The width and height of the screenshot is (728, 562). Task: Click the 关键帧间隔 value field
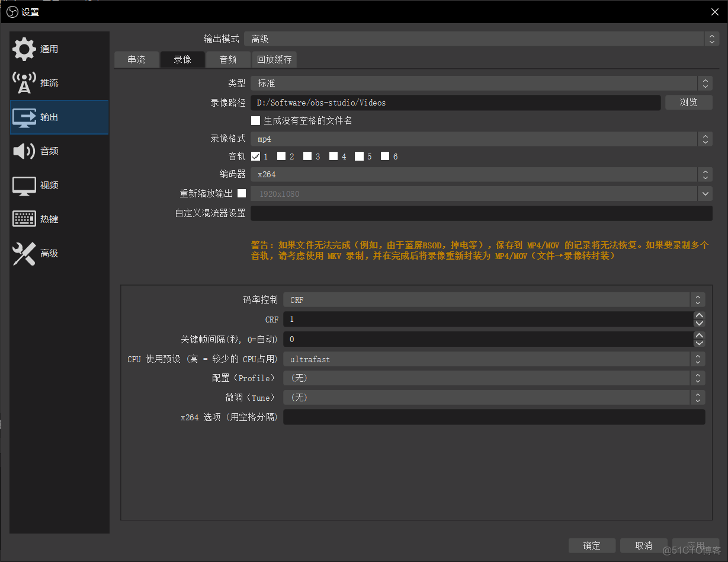point(488,339)
